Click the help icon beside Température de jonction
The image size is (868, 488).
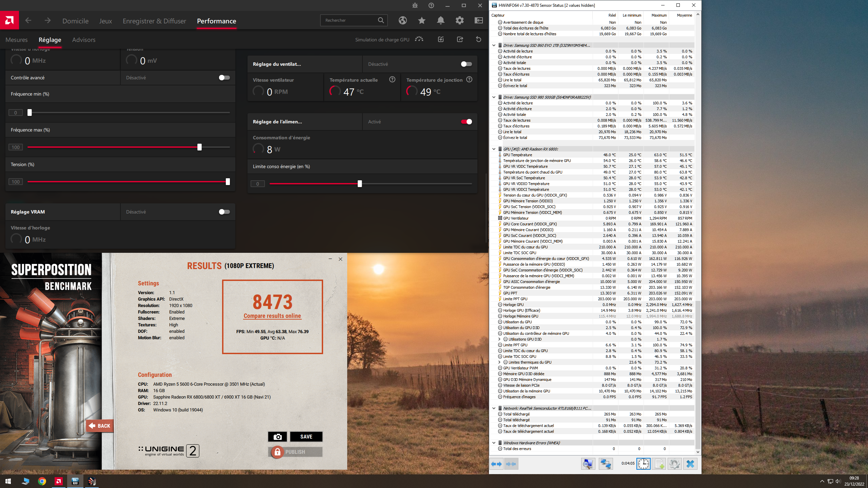pyautogui.click(x=469, y=80)
